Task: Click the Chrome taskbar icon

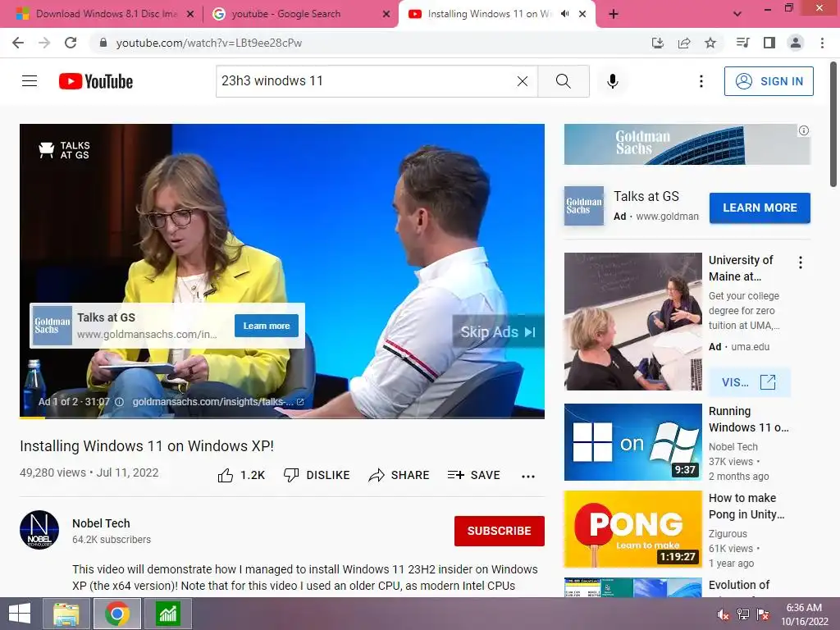Action: (117, 614)
